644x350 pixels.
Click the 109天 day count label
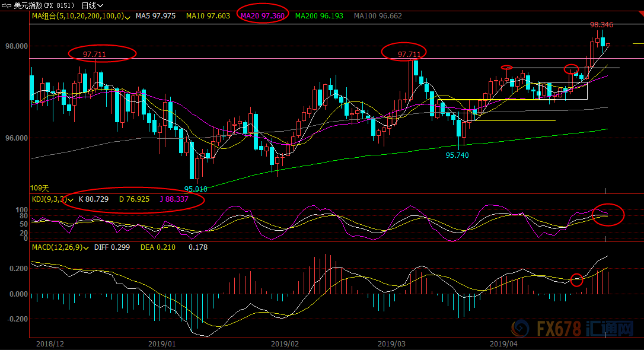point(39,188)
